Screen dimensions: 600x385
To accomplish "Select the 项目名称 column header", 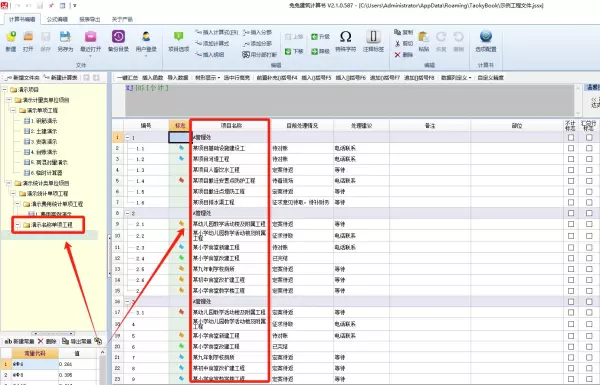I will click(231, 126).
